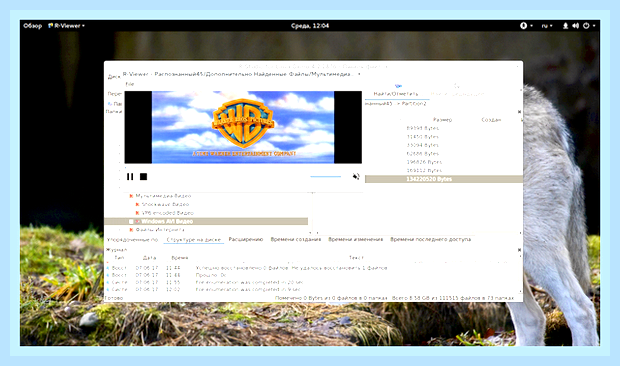
Task: Click the Размер column header
Action: [442, 119]
